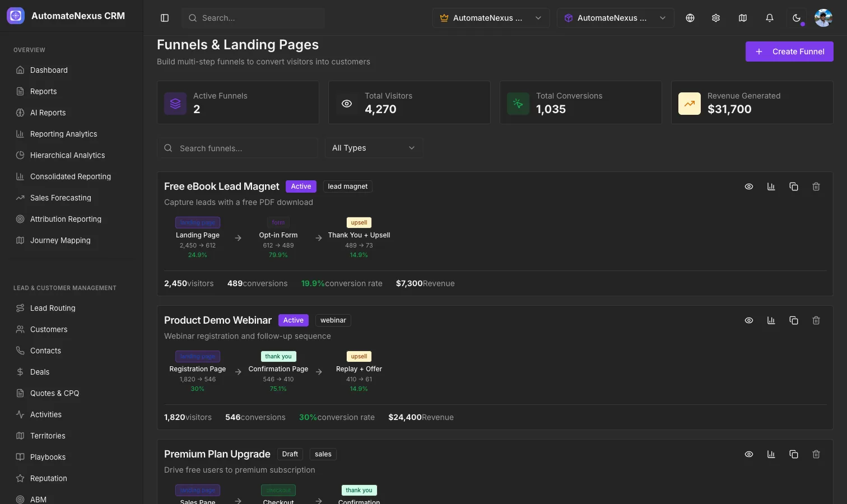Click Create Funnel button
The width and height of the screenshot is (847, 504).
tap(789, 52)
